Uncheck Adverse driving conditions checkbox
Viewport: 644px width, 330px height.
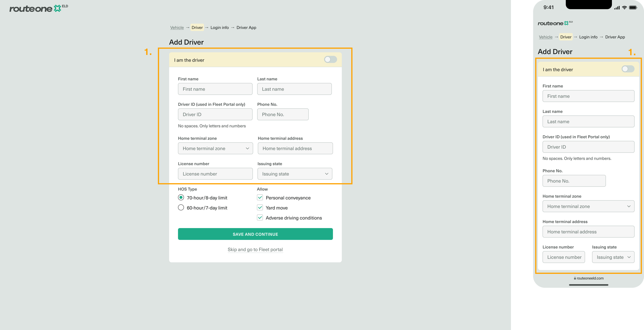pos(260,218)
